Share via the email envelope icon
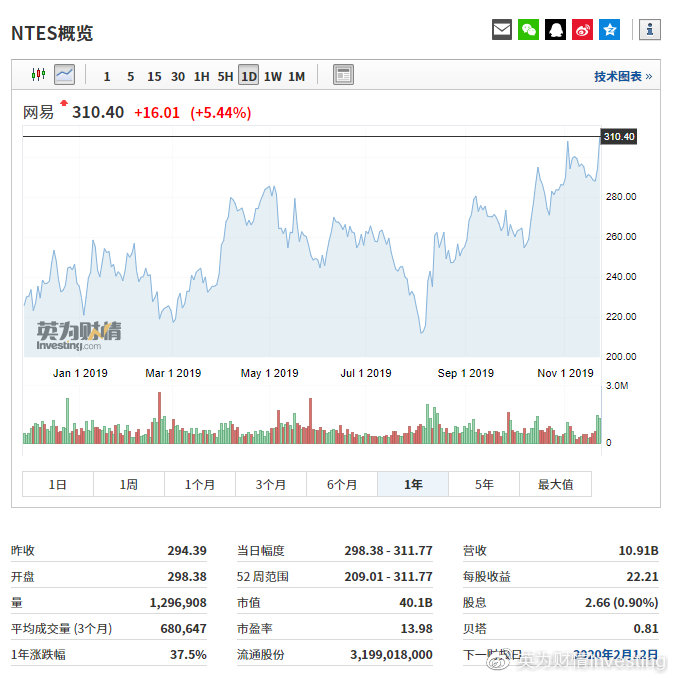 [x=502, y=29]
